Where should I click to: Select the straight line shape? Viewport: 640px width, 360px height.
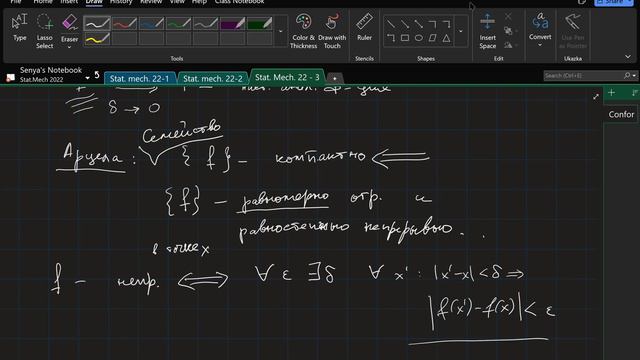click(x=391, y=24)
